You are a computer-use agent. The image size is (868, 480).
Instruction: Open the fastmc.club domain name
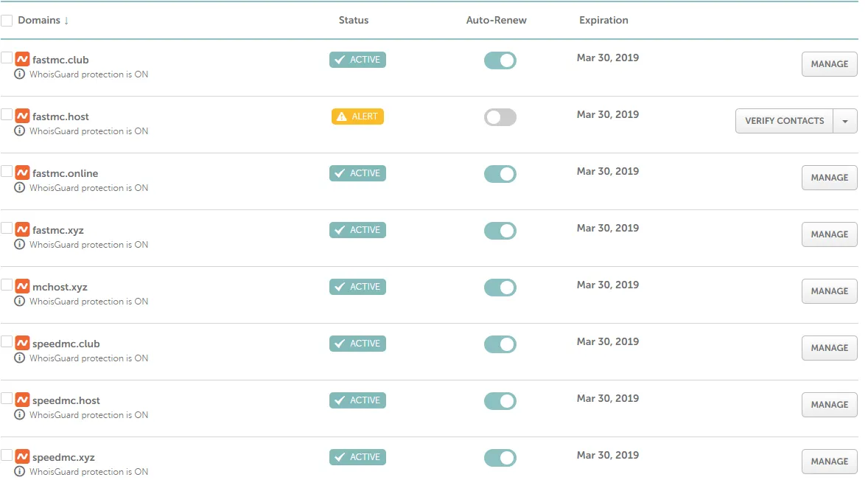(x=60, y=60)
